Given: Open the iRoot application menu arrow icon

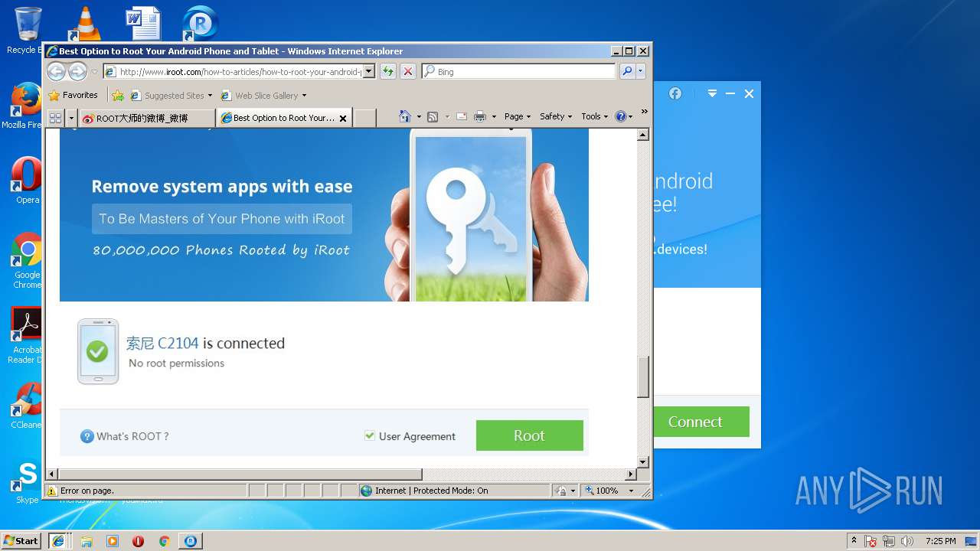Looking at the screenshot, I should [712, 93].
